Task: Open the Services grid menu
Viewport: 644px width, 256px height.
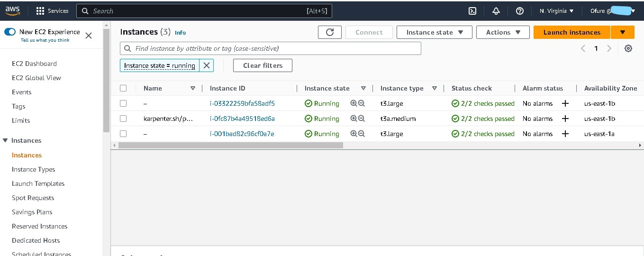Action: (x=52, y=10)
